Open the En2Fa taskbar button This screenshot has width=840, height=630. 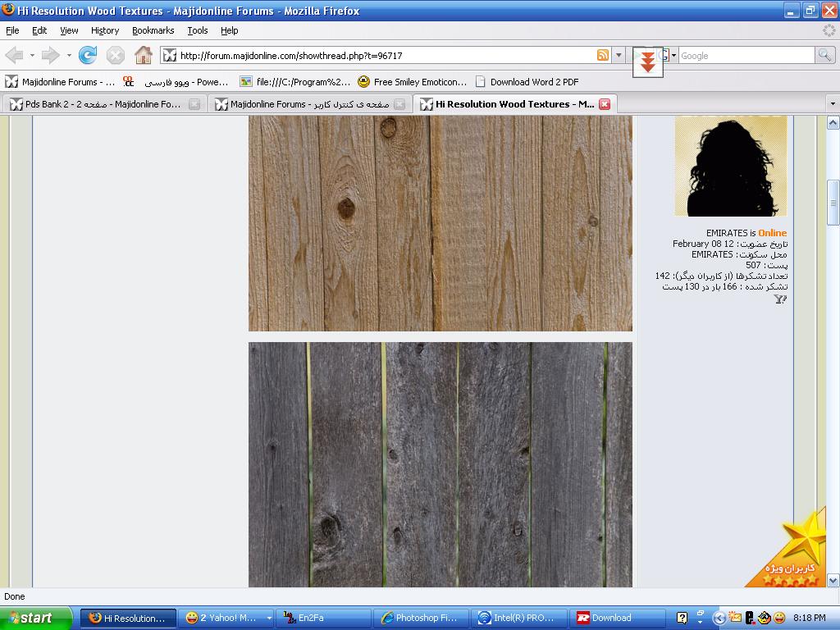[322, 618]
